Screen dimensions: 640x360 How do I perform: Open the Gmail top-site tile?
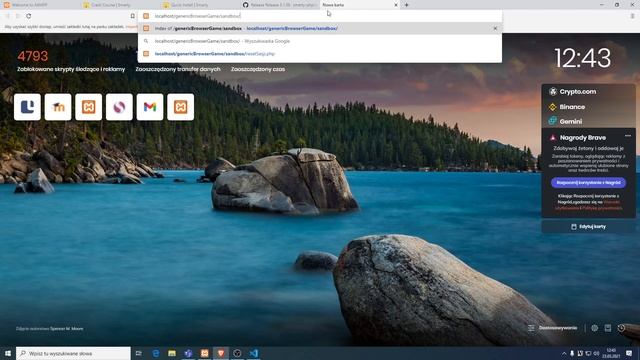(x=150, y=107)
